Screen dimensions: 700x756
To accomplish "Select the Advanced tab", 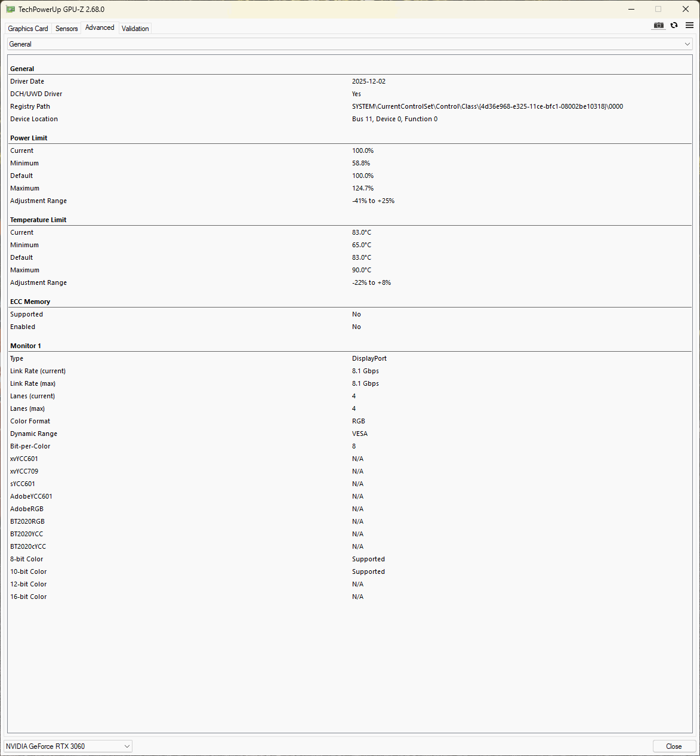I will [x=100, y=27].
